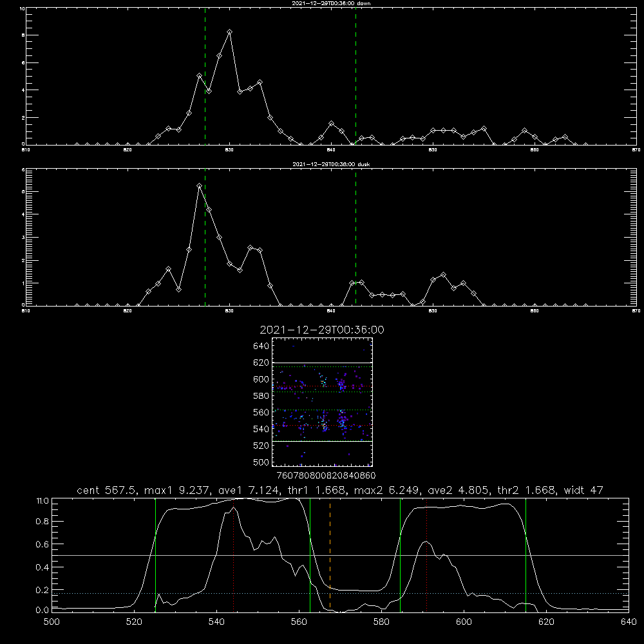Screen dimensions: 644x644
Task: Click the first green dashed line in dusk plot
Action: coord(205,237)
